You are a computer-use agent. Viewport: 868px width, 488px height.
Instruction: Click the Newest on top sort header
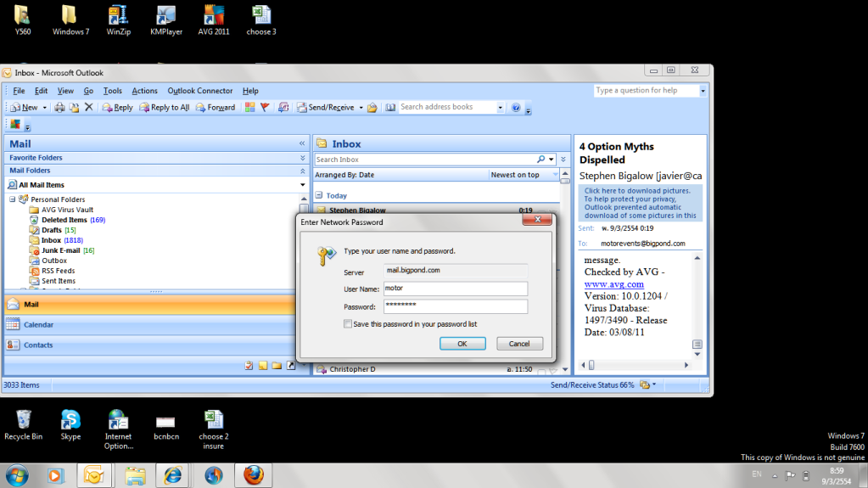524,175
